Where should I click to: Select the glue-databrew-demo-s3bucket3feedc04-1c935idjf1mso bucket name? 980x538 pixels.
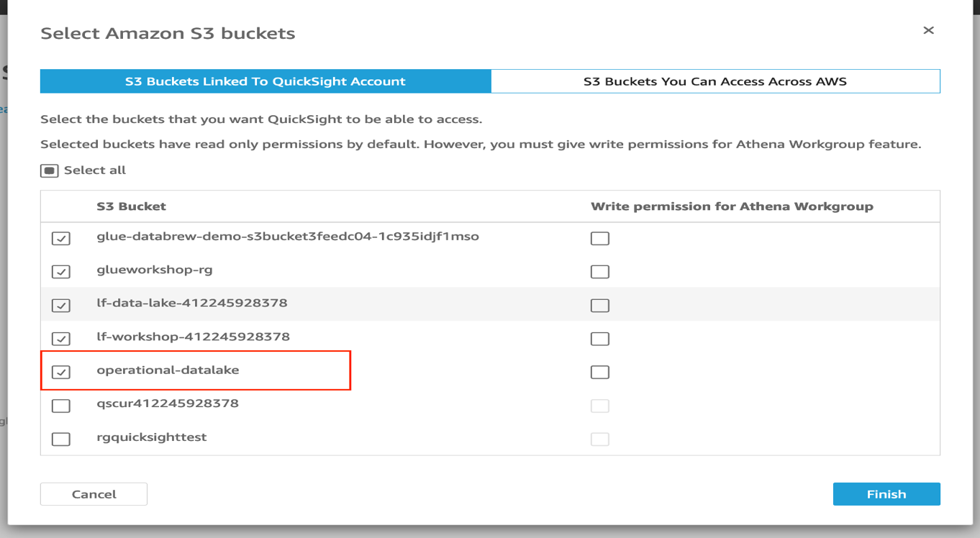[288, 236]
